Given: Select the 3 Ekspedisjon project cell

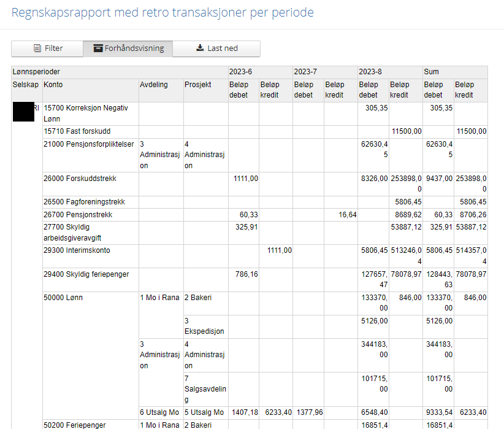Looking at the screenshot, I should [206, 327].
